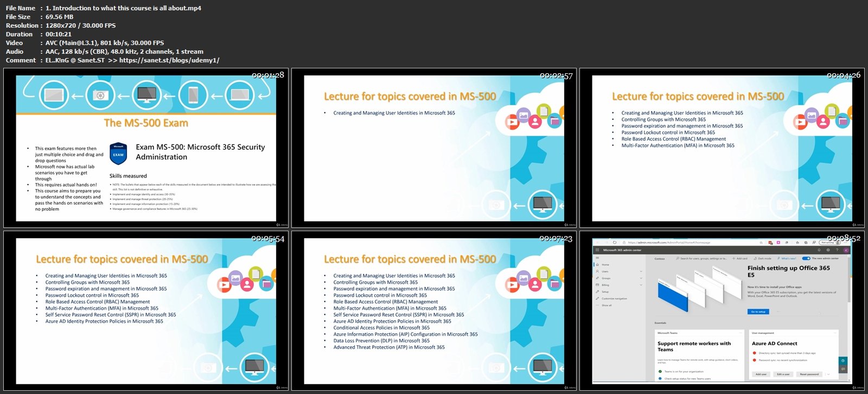This screenshot has height=394, width=868.
Task: Open the What's new link
Action: click(787, 258)
